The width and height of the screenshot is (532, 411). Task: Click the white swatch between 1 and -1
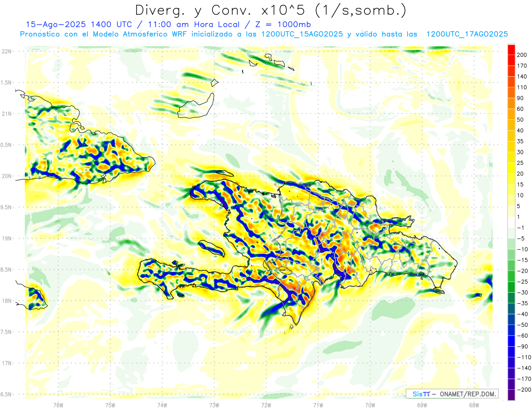click(511, 223)
